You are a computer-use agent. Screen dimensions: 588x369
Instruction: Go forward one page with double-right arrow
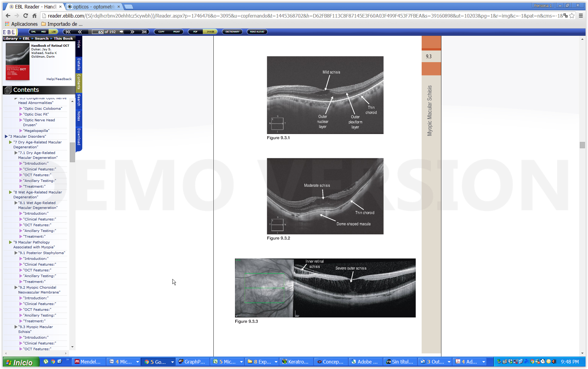132,32
